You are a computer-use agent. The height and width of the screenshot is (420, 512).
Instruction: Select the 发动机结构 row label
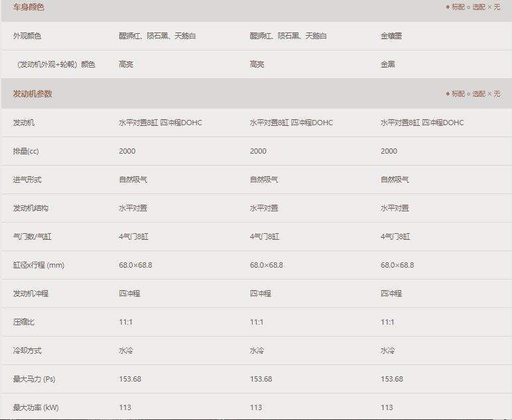[x=31, y=208]
